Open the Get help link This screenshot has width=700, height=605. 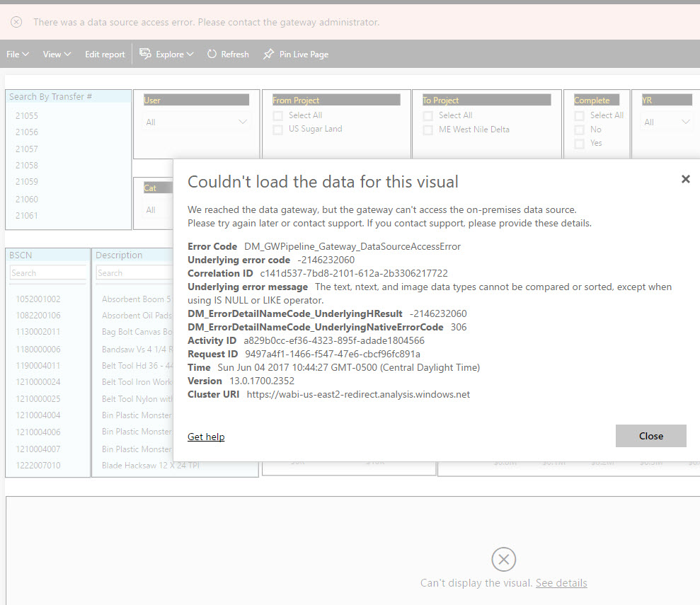coord(206,437)
